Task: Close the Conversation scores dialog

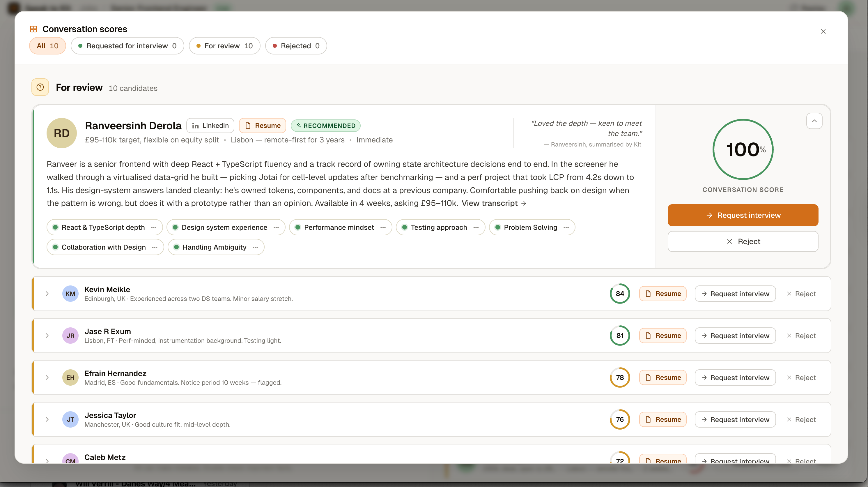Action: point(823,31)
